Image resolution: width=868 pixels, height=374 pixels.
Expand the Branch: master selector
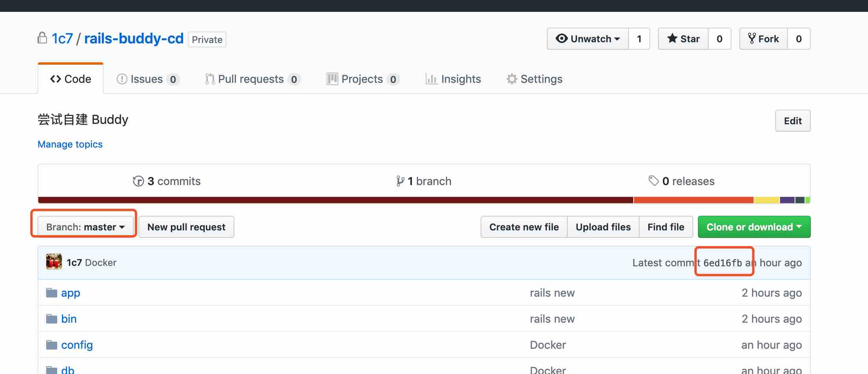coord(85,227)
